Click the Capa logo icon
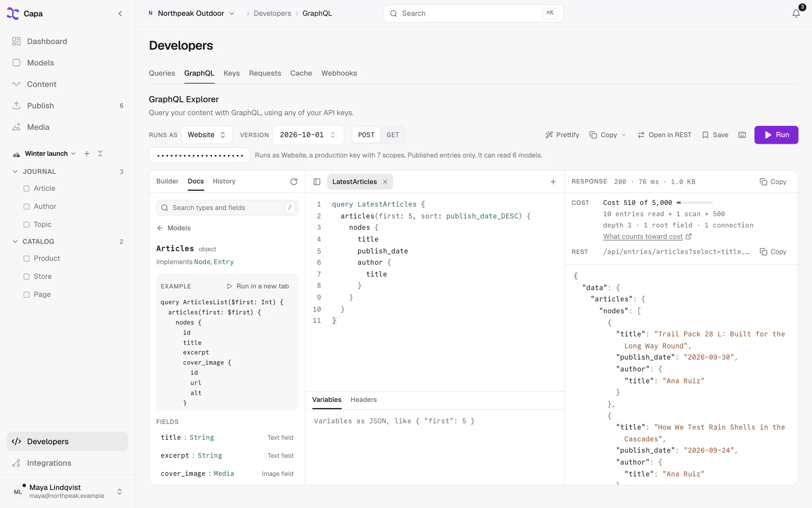Image resolution: width=812 pixels, height=508 pixels. click(x=13, y=14)
